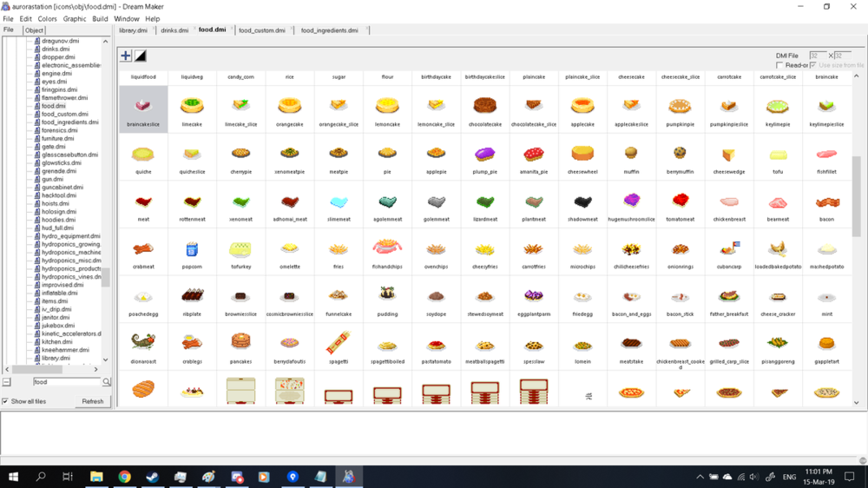
Task: Click file tree scroll down arrow
Action: point(105,359)
